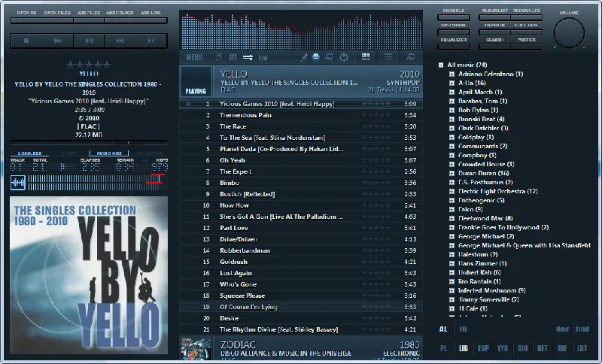Select the Coldplay (1) tree item
The height and width of the screenshot is (364, 602).
[476, 137]
